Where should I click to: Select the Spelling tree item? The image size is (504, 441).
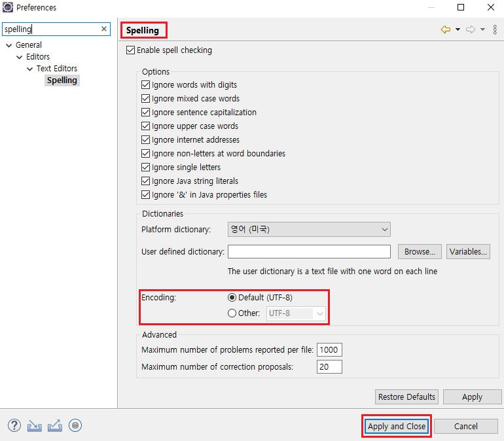click(62, 80)
